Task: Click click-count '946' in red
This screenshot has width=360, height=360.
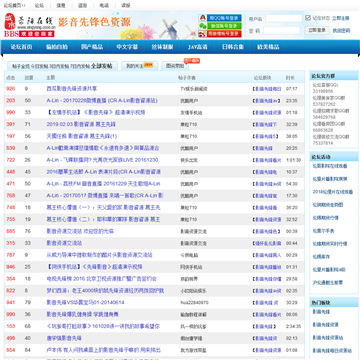Action: [x=11, y=267]
